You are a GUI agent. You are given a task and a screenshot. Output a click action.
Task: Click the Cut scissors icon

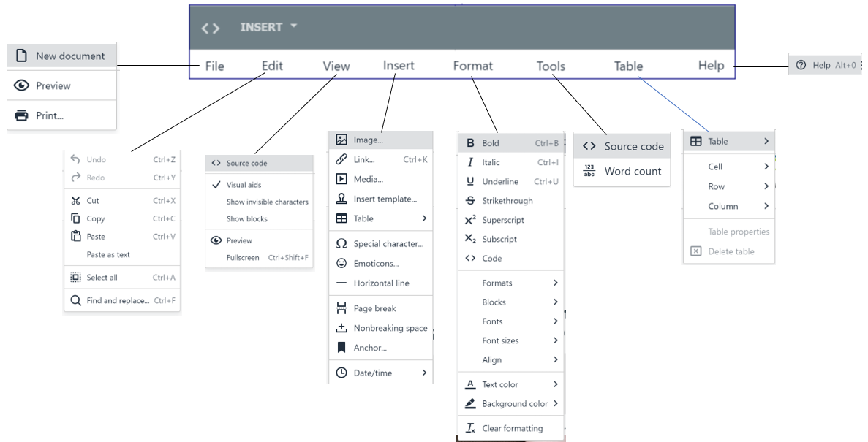(x=76, y=201)
